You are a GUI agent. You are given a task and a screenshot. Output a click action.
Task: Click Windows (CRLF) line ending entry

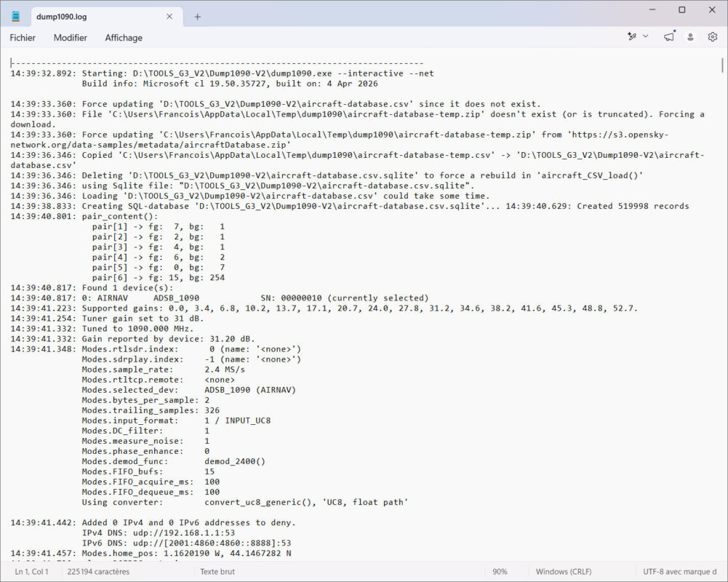[x=564, y=571]
